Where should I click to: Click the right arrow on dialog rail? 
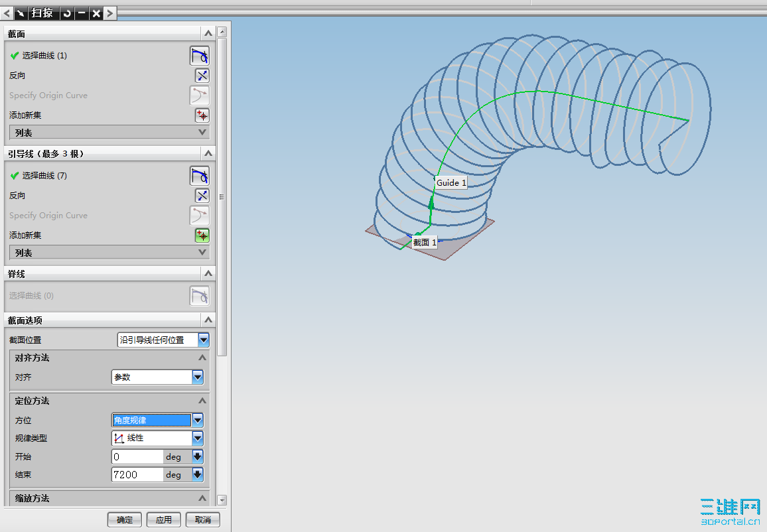coord(110,13)
